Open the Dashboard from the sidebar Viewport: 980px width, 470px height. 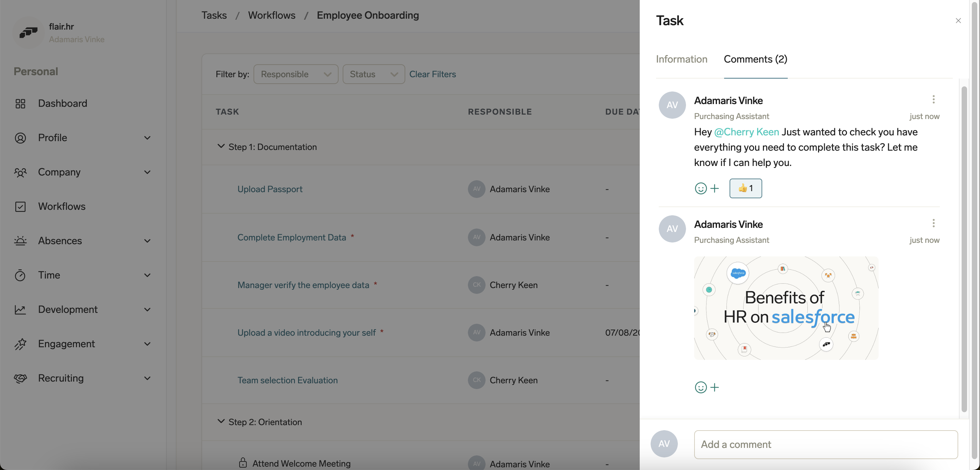(x=62, y=103)
